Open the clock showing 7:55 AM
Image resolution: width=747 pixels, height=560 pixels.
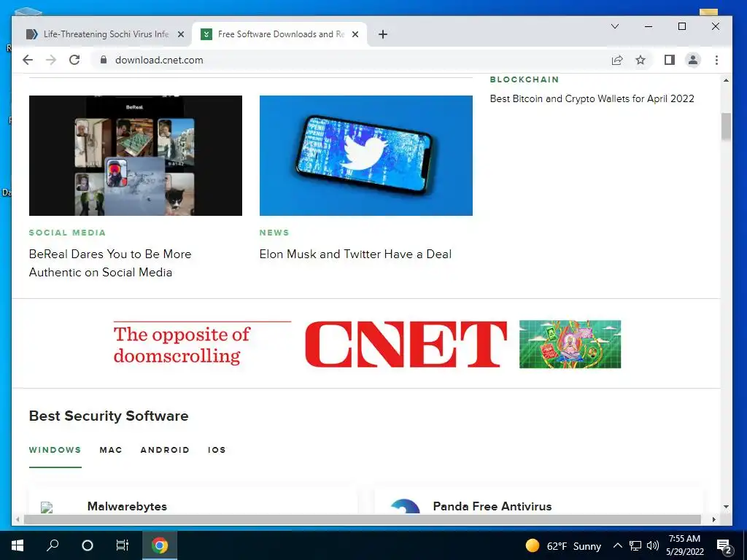pyautogui.click(x=684, y=545)
